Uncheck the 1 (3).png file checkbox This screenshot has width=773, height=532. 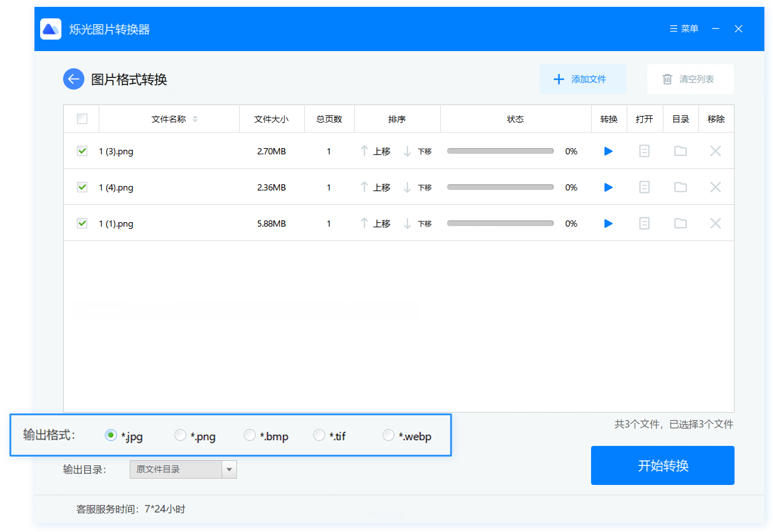[x=82, y=151]
